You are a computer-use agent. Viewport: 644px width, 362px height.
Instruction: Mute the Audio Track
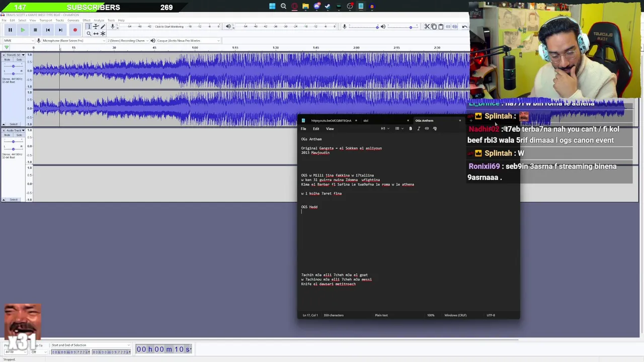click(x=8, y=136)
